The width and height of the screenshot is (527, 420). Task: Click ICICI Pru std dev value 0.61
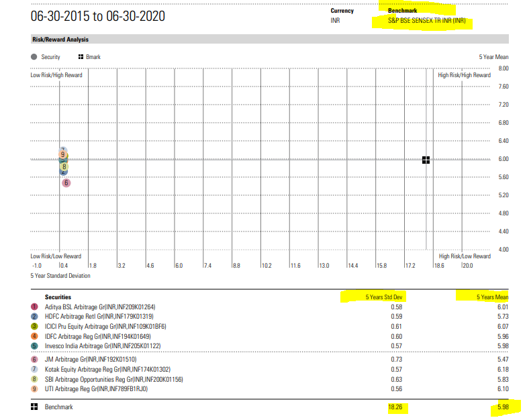pos(397,326)
